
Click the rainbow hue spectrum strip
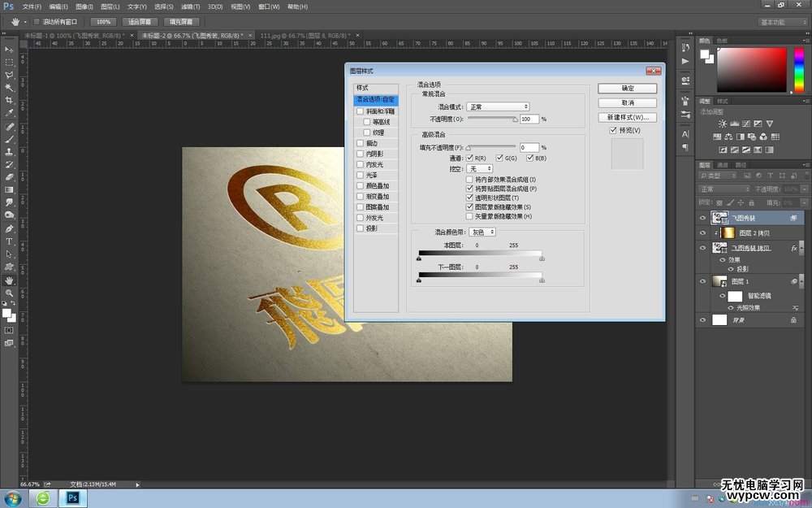click(x=799, y=70)
